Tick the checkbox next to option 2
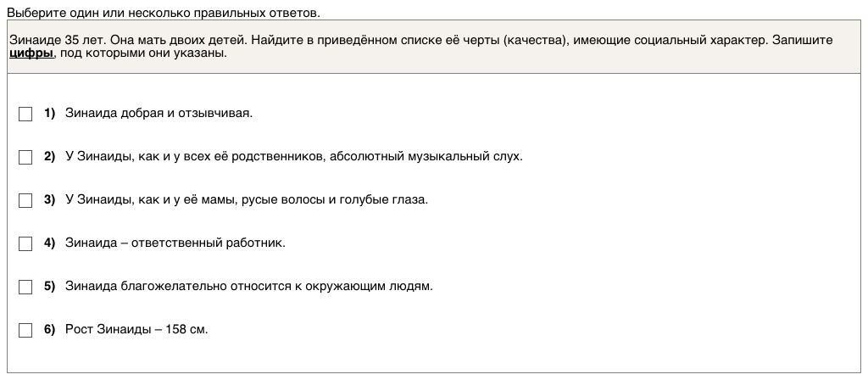This screenshot has width=868, height=380. click(x=25, y=157)
